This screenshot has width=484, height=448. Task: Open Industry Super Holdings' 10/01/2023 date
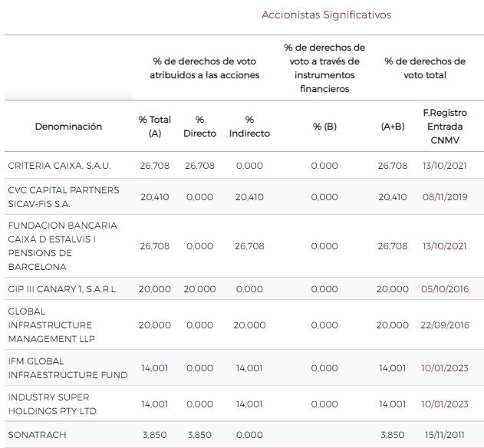tap(444, 404)
